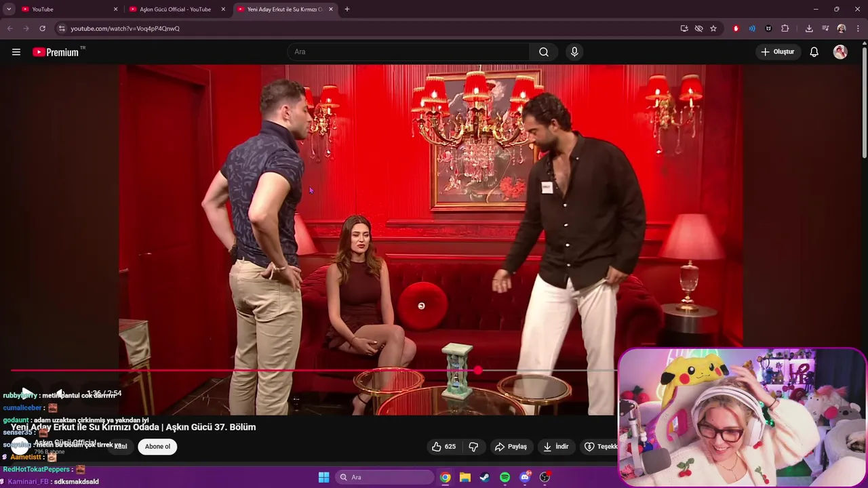Open YouTube notifications bell

pyautogui.click(x=814, y=52)
